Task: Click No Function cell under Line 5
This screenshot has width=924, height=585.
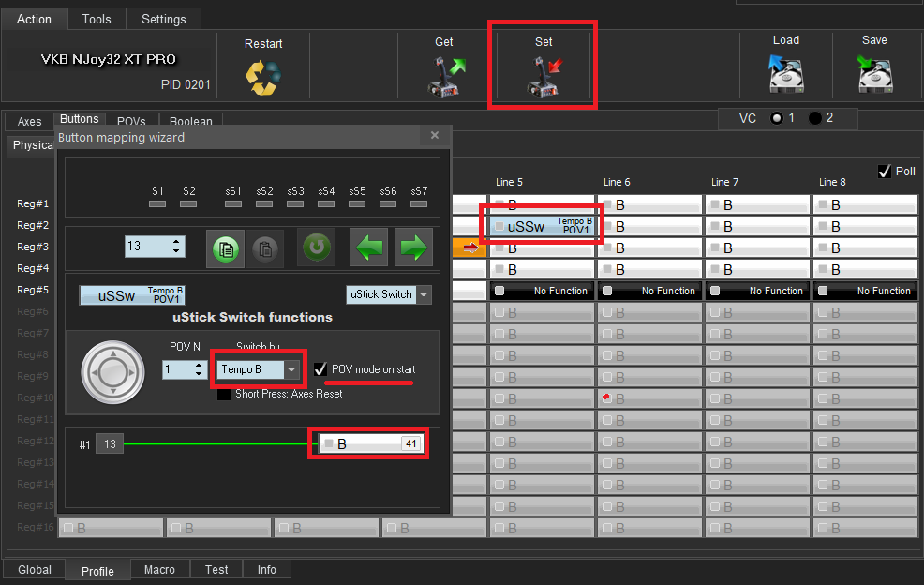Action: (x=542, y=291)
